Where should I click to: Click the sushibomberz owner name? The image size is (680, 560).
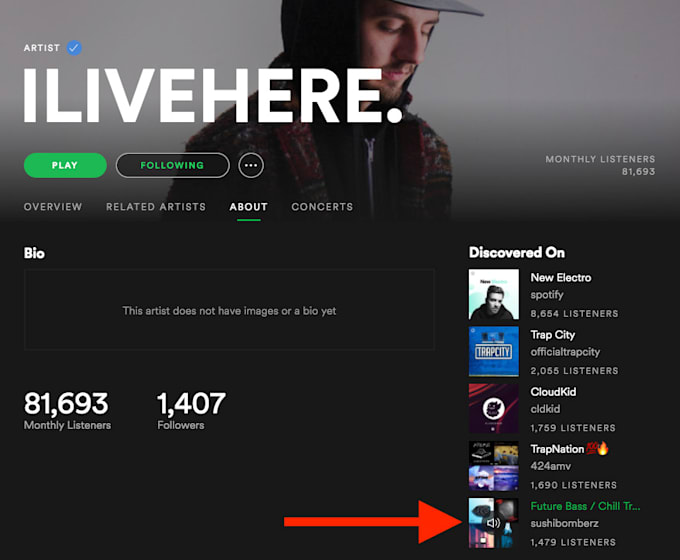[564, 524]
